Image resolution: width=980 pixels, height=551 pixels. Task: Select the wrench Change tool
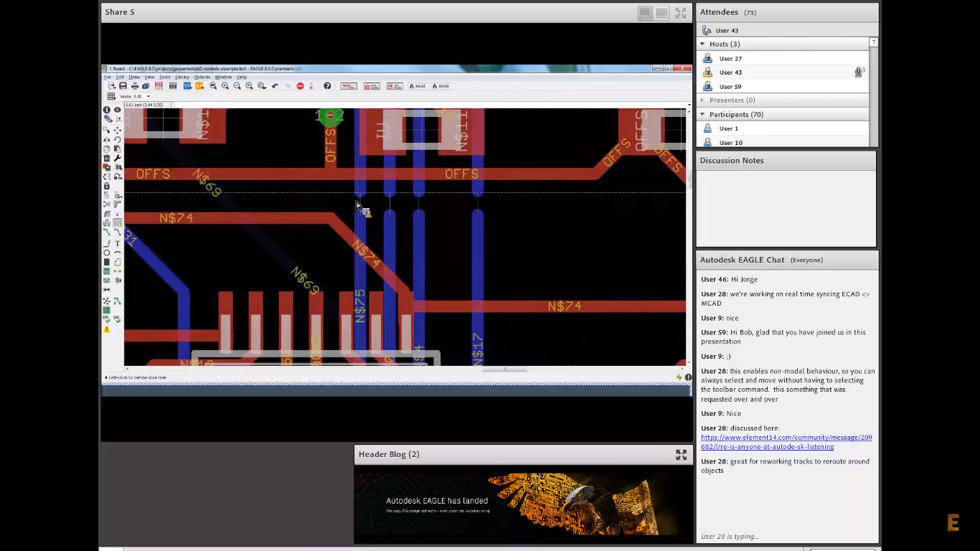point(117,158)
